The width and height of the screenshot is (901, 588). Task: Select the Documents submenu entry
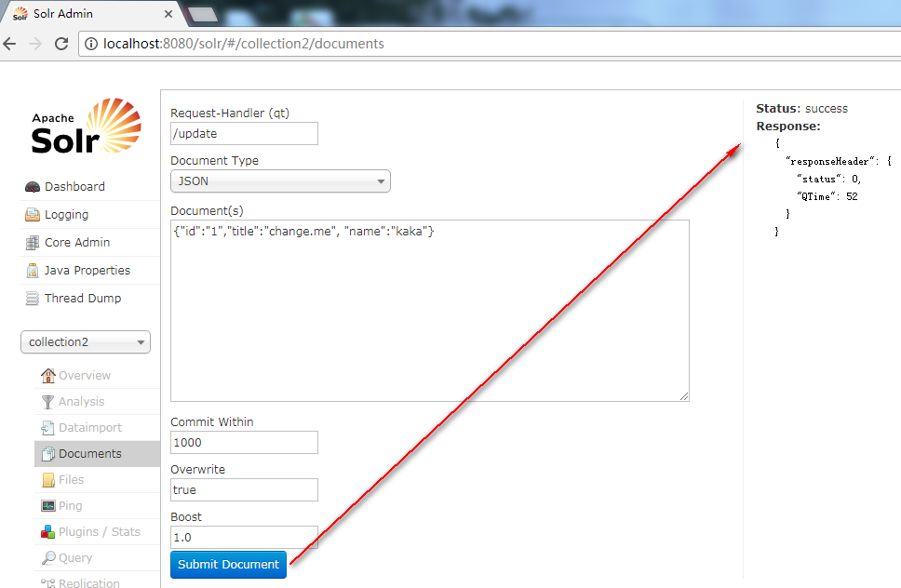click(89, 454)
